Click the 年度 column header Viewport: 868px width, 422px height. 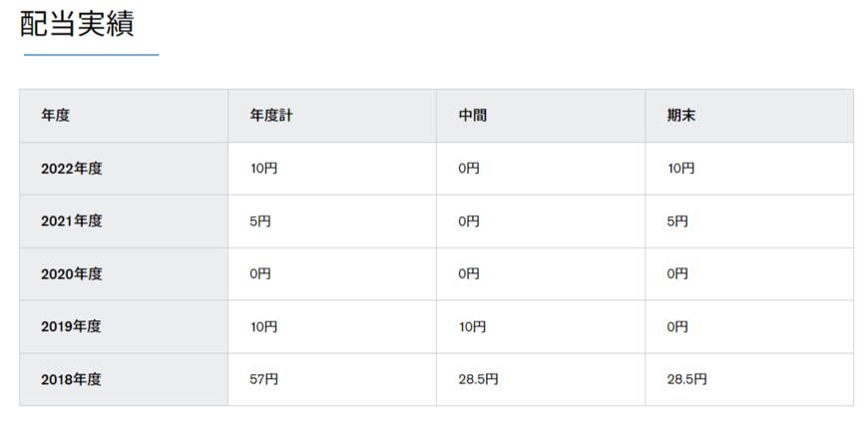pos(56,116)
